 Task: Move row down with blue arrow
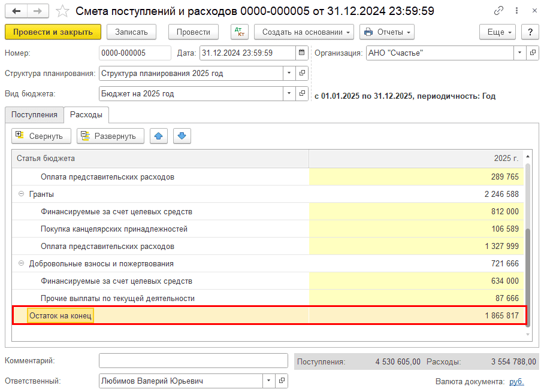[x=182, y=136]
